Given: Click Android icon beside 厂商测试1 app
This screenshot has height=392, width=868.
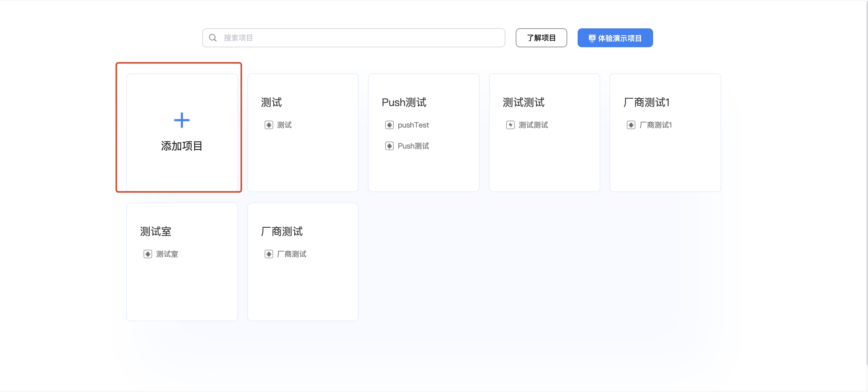Looking at the screenshot, I should [x=631, y=125].
